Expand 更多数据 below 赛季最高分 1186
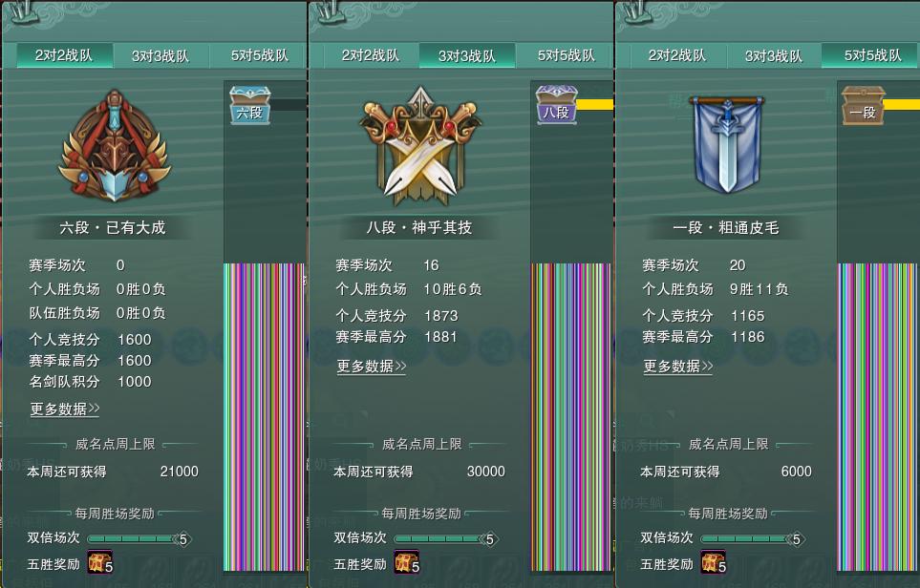 pyautogui.click(x=678, y=367)
